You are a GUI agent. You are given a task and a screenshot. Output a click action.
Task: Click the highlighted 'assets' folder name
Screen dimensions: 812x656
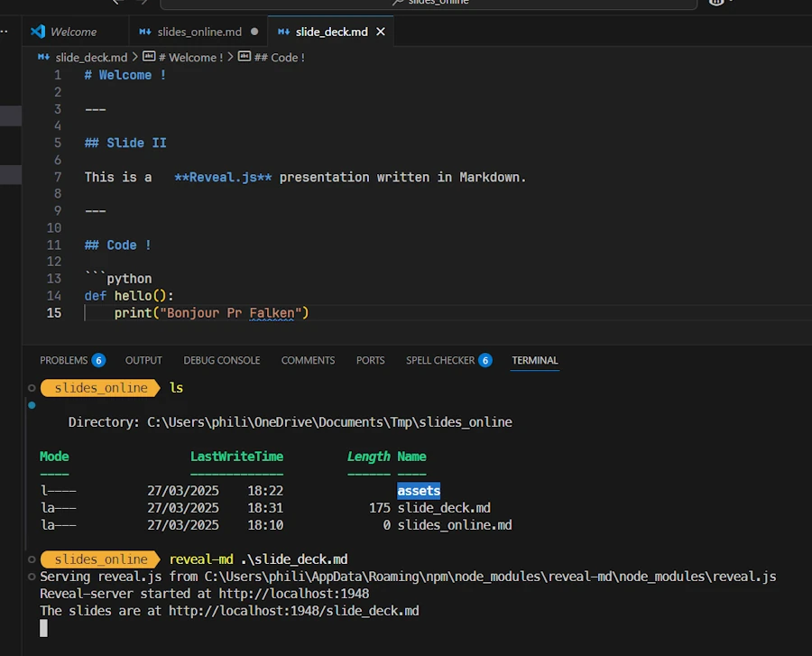[x=419, y=491]
